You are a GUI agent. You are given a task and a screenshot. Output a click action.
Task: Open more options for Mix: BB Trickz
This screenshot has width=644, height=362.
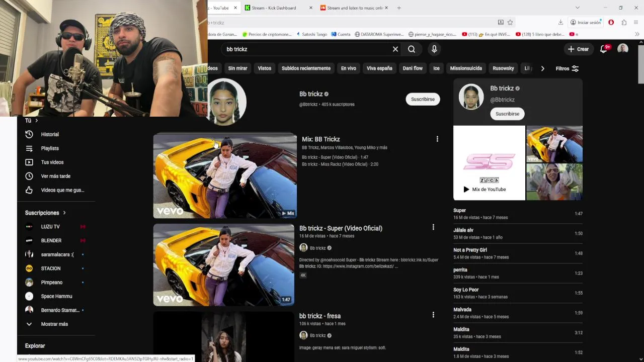[437, 139]
